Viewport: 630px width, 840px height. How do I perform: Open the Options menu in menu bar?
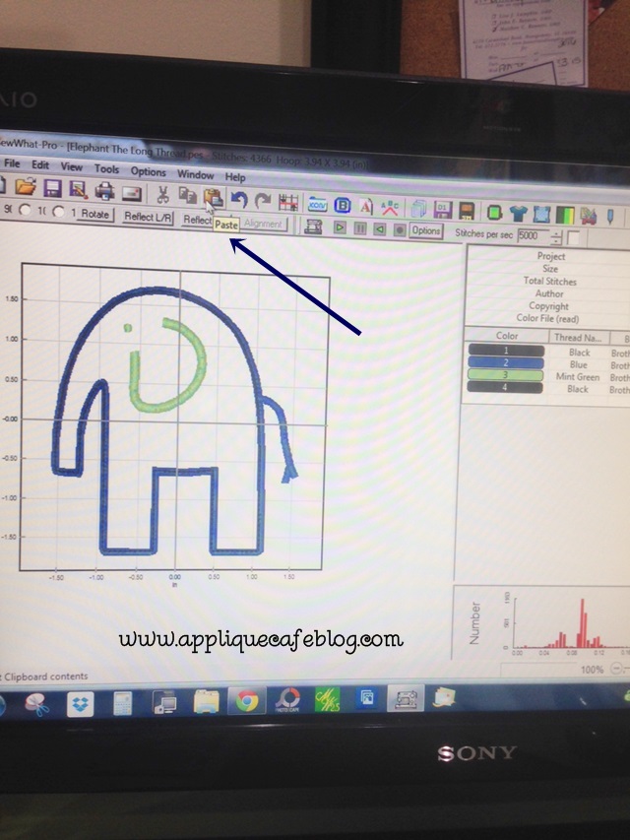pos(149,171)
